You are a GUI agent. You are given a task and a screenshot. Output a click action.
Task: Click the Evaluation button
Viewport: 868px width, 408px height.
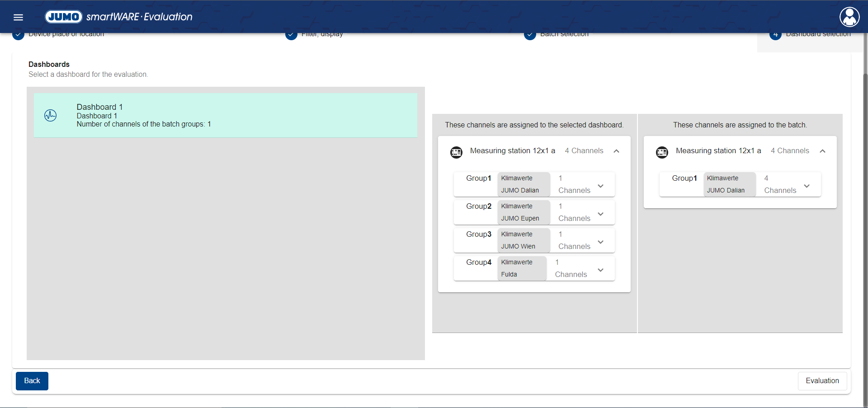coord(822,380)
